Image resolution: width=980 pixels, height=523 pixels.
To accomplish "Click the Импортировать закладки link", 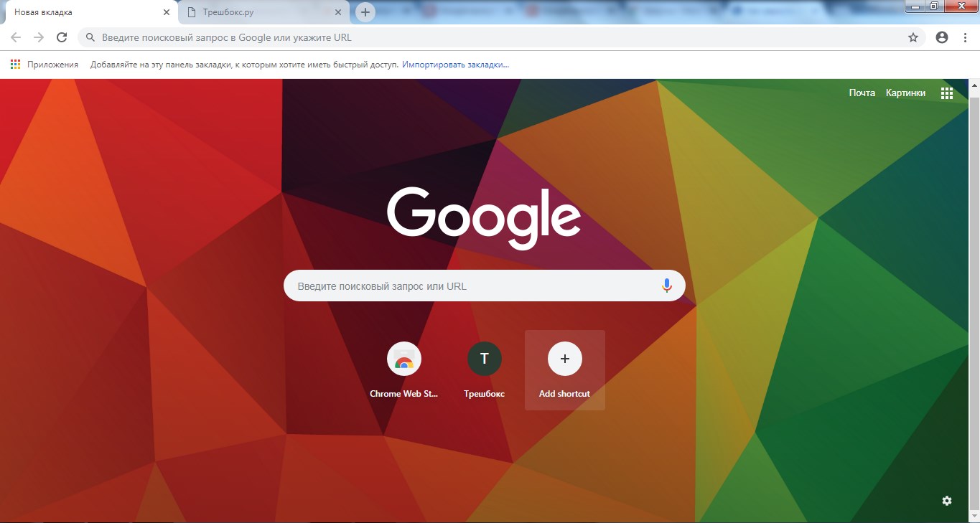I will click(x=455, y=65).
